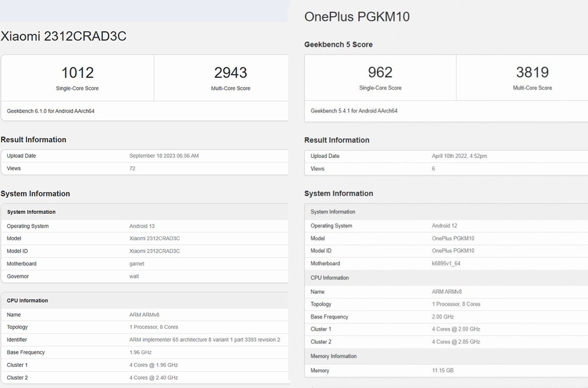Select the motherboard value 'k6895v1_64'
The image size is (588, 388).
coord(446,263)
